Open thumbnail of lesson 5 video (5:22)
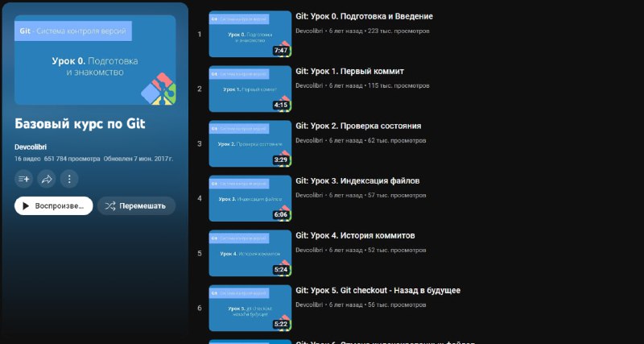644x344 pixels. 250,308
